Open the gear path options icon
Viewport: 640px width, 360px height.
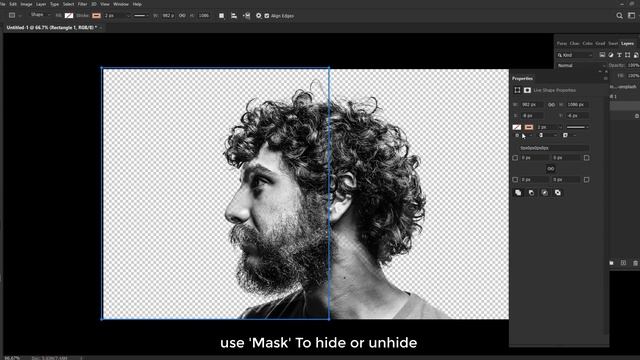click(x=258, y=16)
